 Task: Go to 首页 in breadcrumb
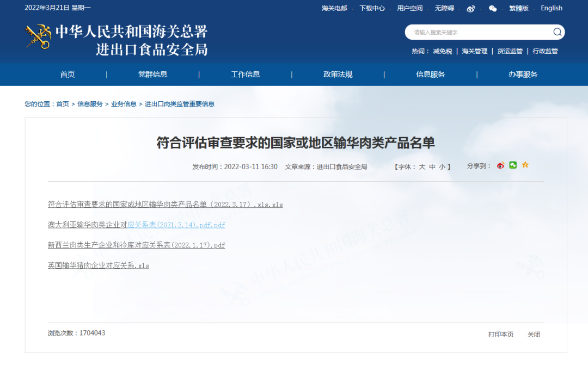(x=63, y=104)
